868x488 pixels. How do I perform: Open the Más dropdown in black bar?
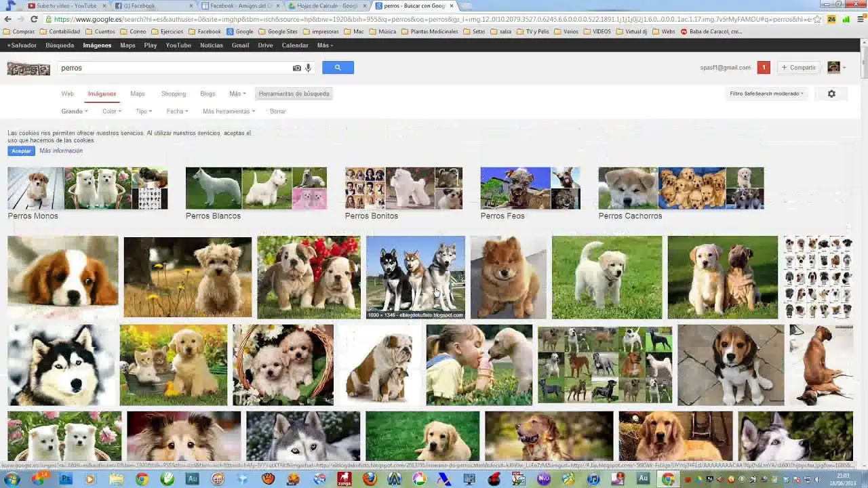click(325, 45)
